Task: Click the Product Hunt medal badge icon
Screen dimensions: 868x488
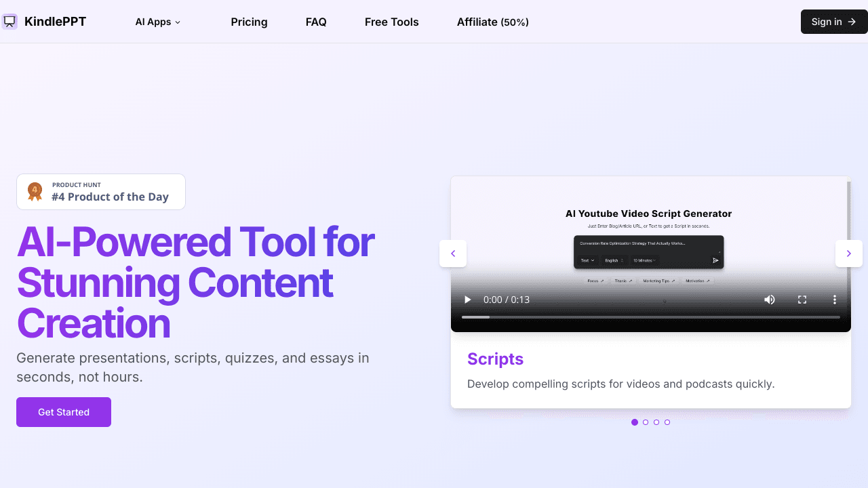Action: point(35,192)
